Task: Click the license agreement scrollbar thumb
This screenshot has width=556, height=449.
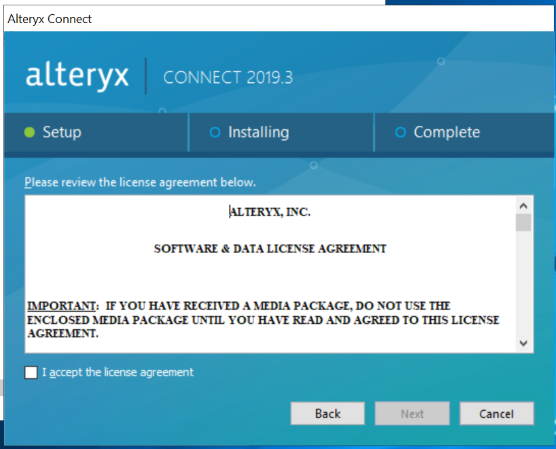Action: coord(523,223)
